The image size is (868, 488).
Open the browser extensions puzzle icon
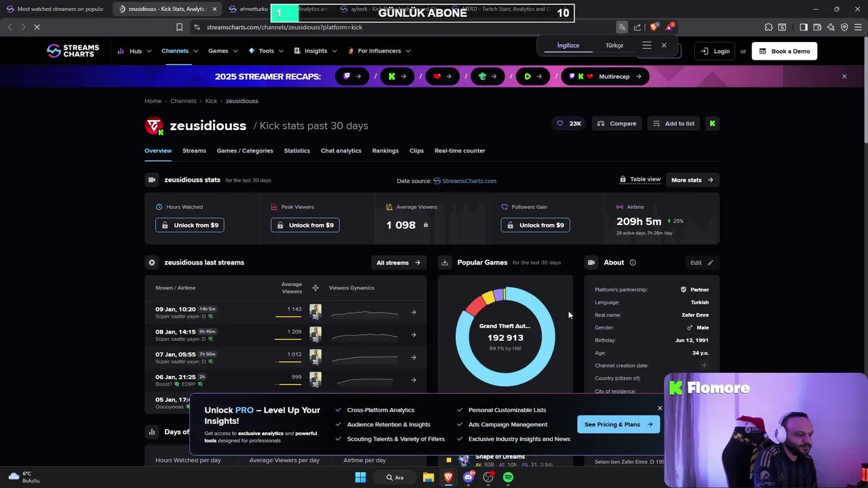coord(768,27)
